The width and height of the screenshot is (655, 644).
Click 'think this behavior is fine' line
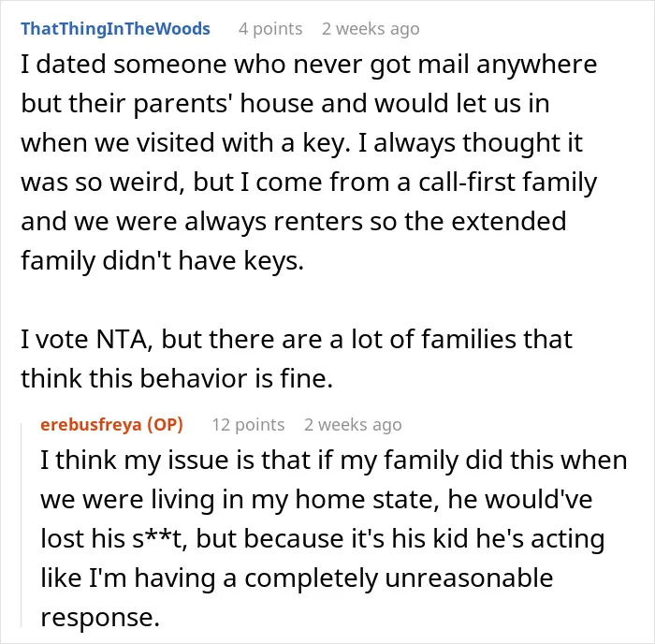[177, 378]
